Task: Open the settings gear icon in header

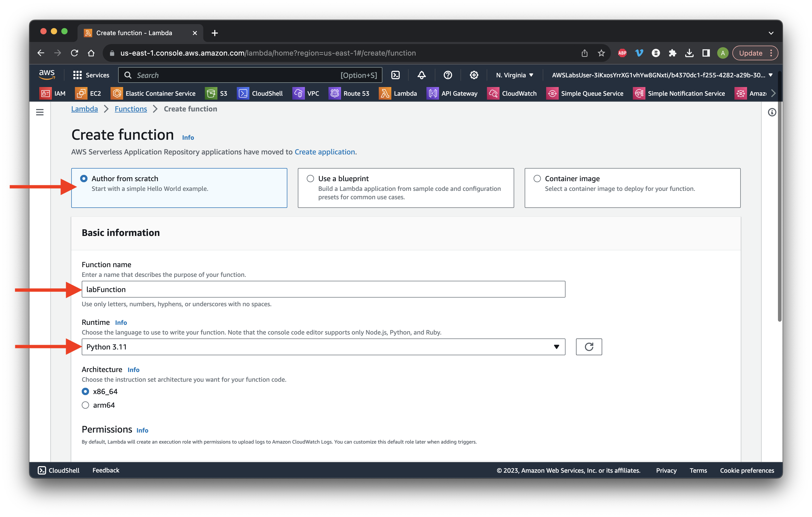Action: (x=474, y=75)
